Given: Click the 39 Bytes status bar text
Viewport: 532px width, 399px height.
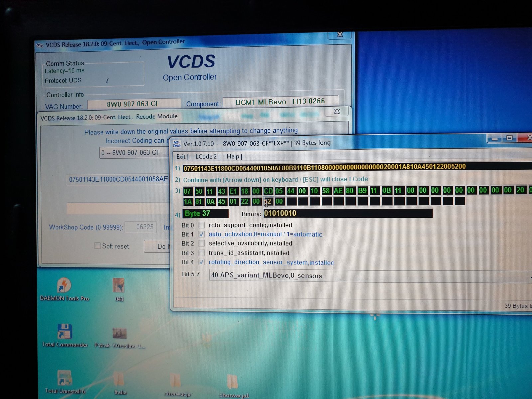Looking at the screenshot, I should pos(518,306).
